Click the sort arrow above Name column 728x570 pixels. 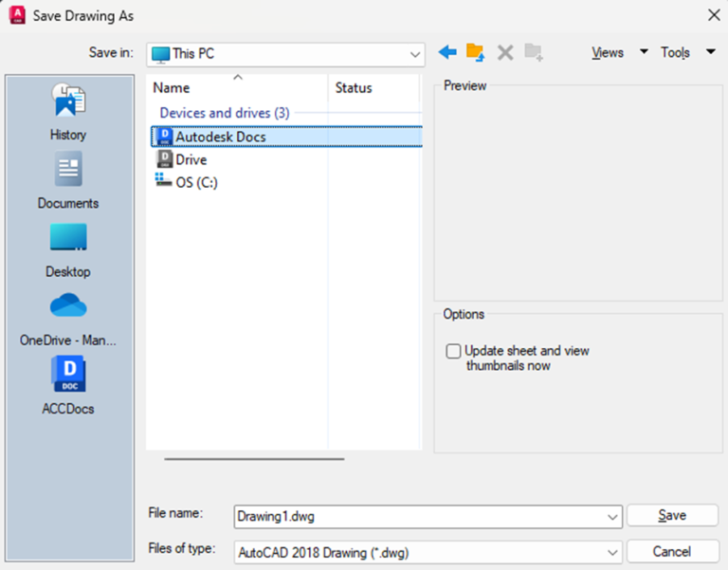[x=238, y=77]
